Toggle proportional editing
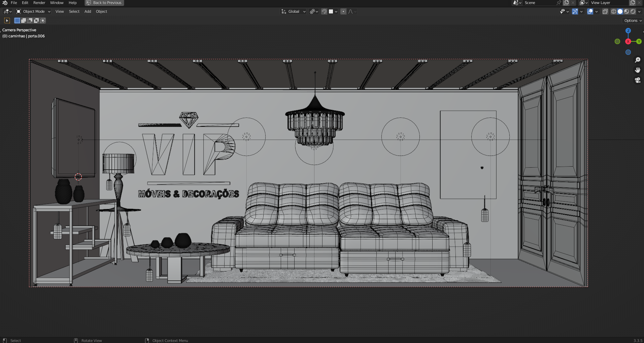 pos(343,11)
